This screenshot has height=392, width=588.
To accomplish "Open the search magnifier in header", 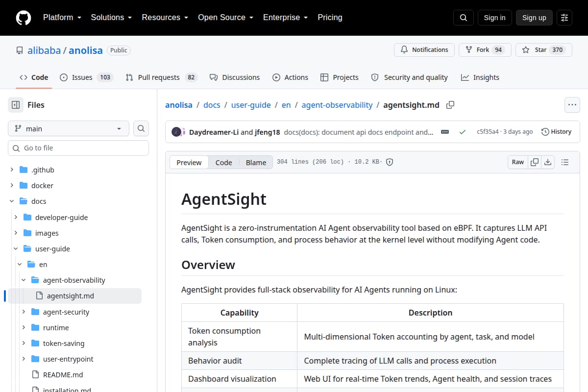I will point(464,18).
